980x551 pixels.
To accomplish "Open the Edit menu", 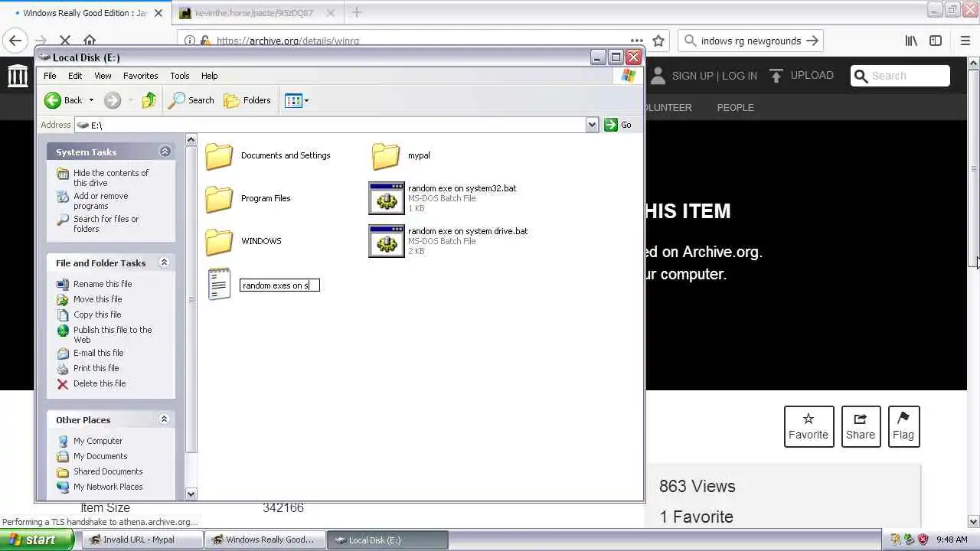I will point(75,76).
